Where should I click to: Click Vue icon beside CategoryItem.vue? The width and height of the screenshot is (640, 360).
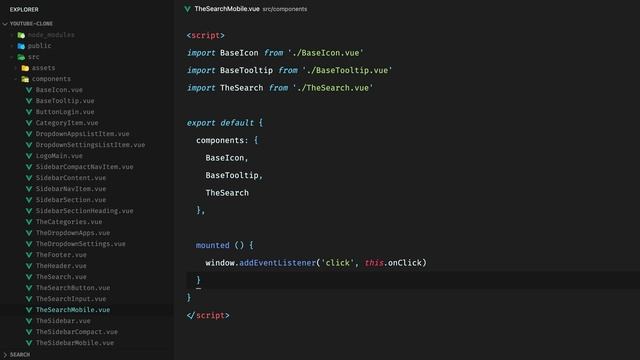(29, 123)
